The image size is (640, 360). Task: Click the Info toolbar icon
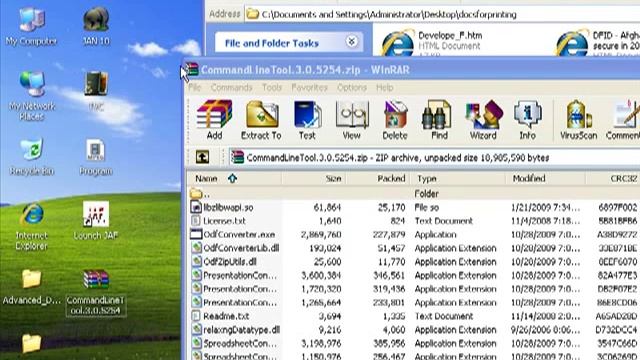click(x=527, y=120)
